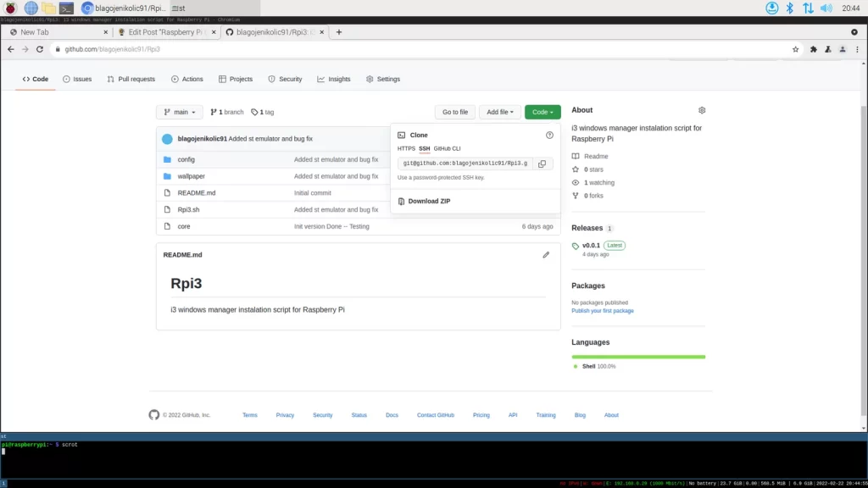The height and width of the screenshot is (488, 868).
Task: Launch the web browser from the taskbar
Action: coord(31,8)
